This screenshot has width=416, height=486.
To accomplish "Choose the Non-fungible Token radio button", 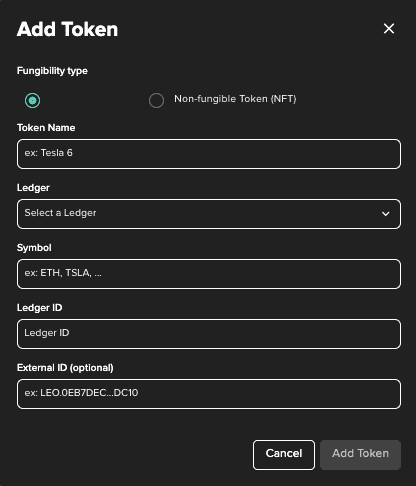I will click(156, 100).
